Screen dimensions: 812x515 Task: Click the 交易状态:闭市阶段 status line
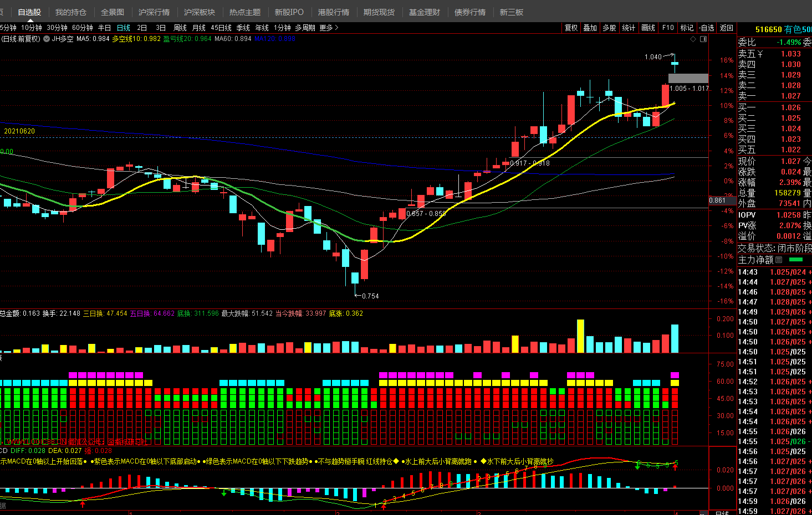774,248
